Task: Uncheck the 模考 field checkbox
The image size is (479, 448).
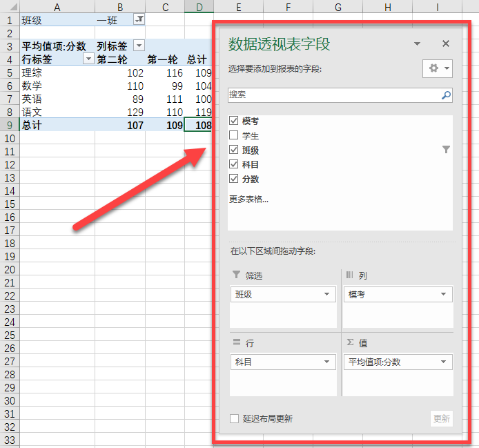Action: pyautogui.click(x=234, y=121)
